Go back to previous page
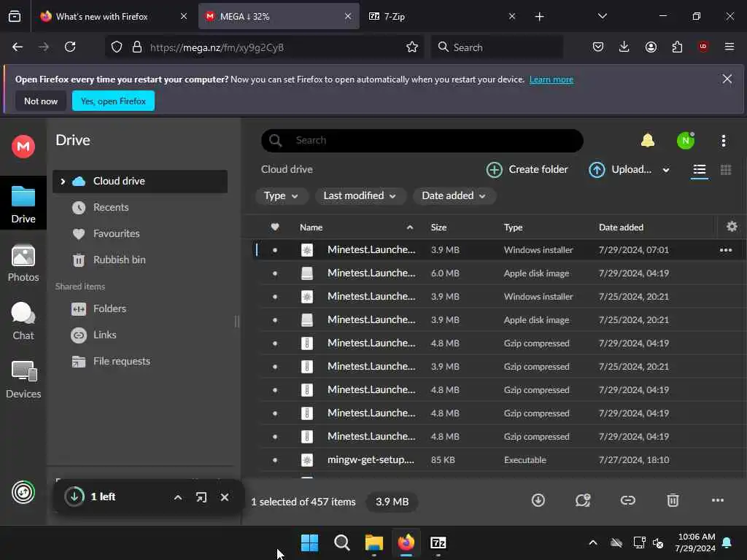Image resolution: width=747 pixels, height=560 pixels. (18, 47)
